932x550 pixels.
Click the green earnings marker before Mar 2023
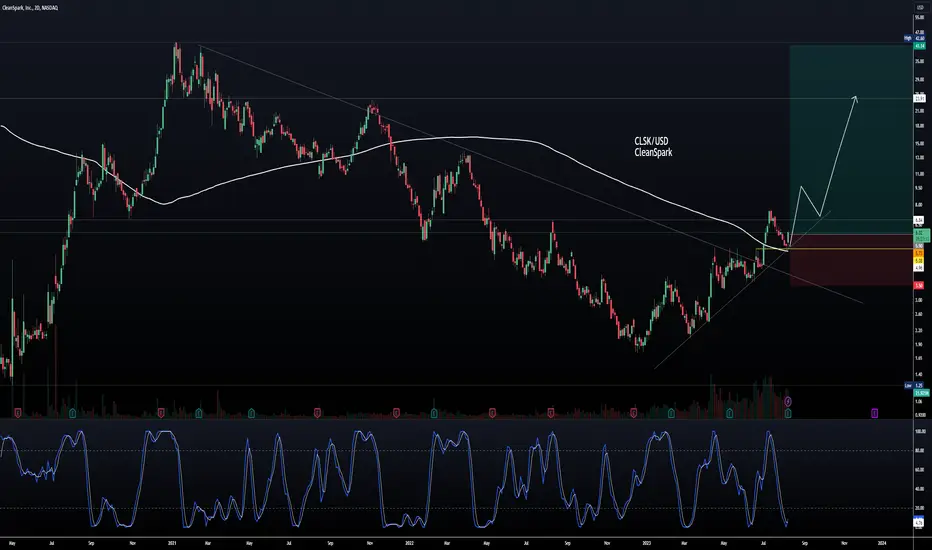[671, 413]
